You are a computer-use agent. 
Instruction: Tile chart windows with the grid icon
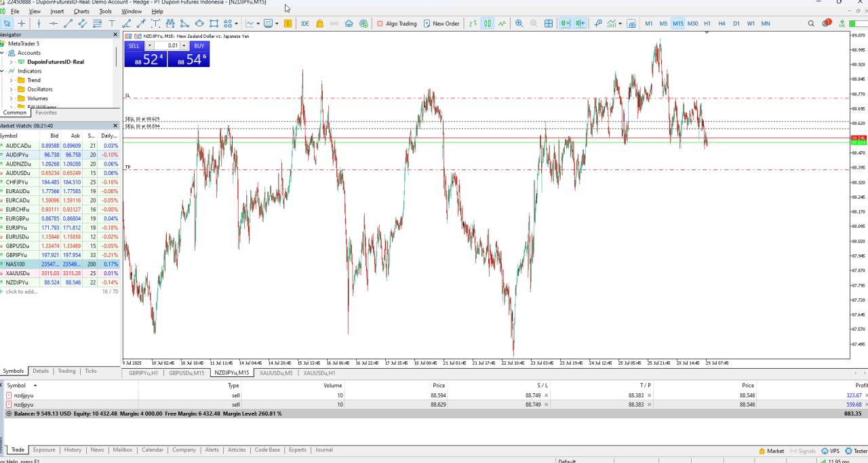tap(549, 23)
